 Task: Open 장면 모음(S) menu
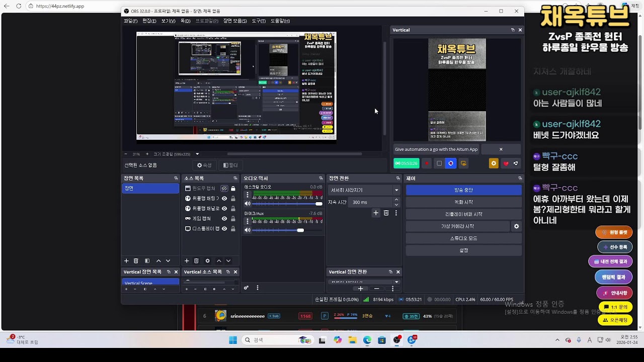point(235,21)
